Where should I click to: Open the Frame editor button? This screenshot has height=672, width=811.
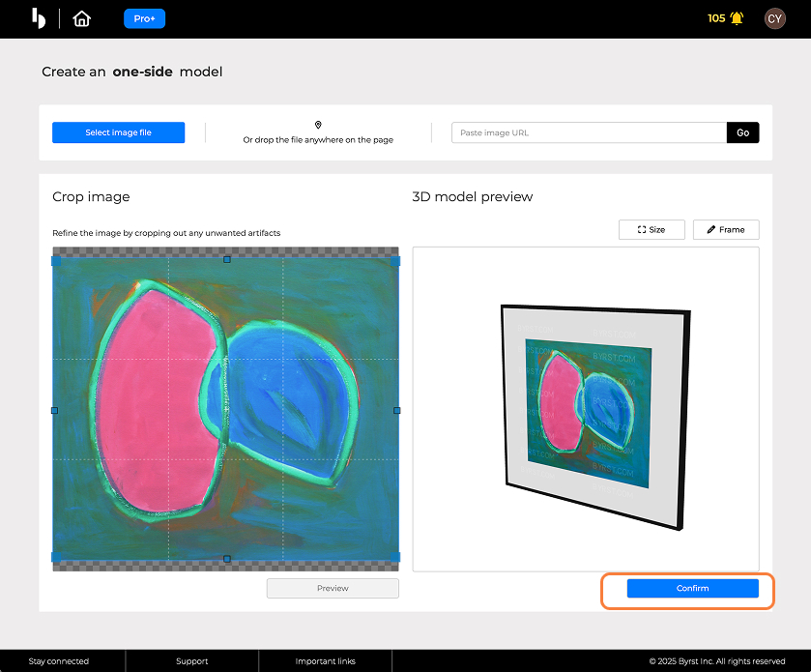coord(726,230)
